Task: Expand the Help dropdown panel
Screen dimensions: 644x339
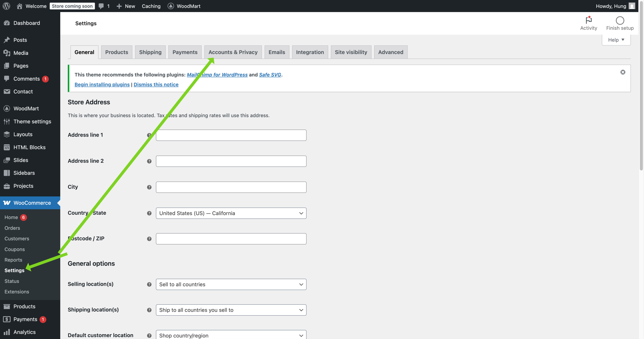Action: click(x=616, y=40)
